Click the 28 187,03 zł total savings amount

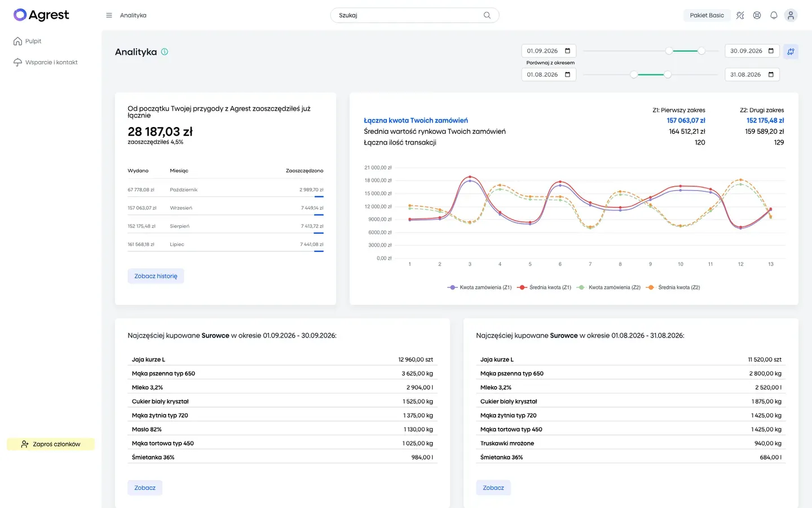click(x=160, y=132)
